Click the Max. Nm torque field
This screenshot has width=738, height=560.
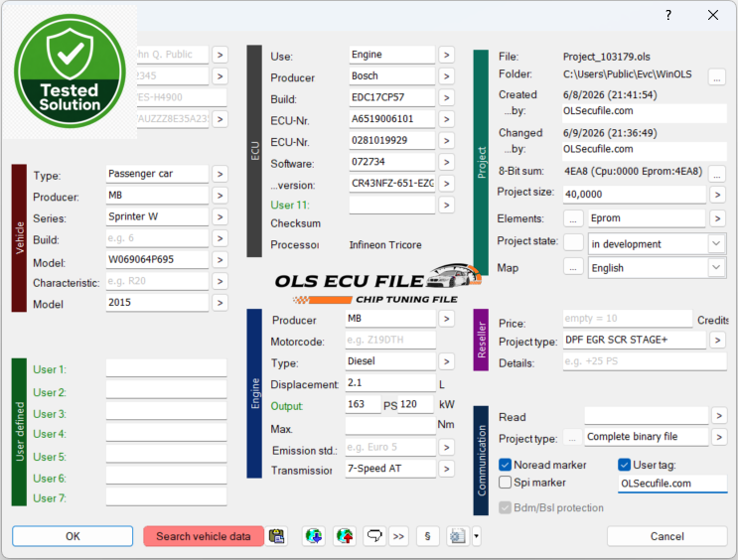pyautogui.click(x=390, y=426)
